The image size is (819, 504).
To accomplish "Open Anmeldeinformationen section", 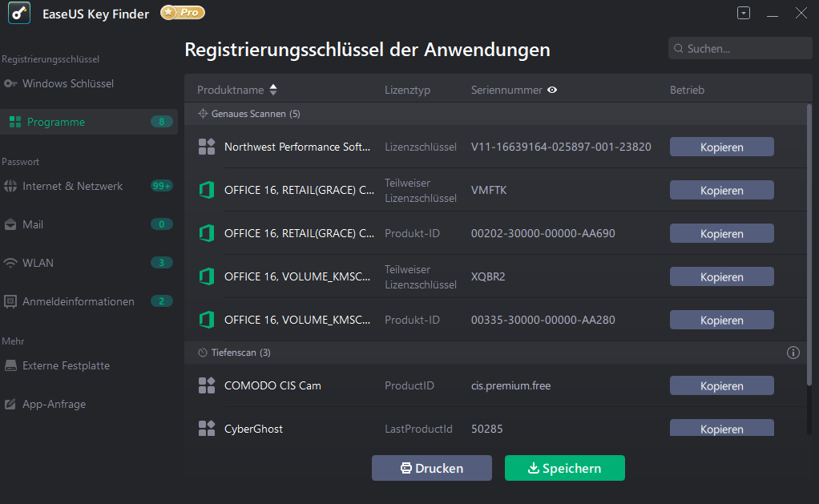I will click(79, 301).
